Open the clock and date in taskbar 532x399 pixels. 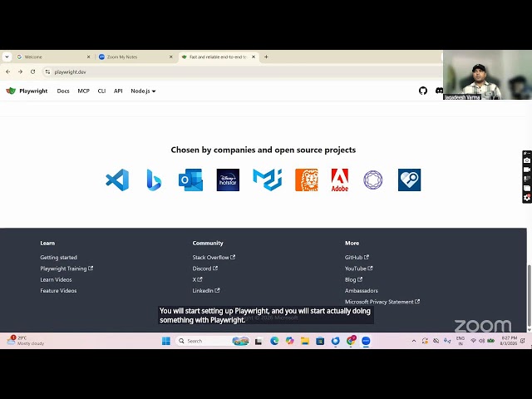pyautogui.click(x=508, y=341)
